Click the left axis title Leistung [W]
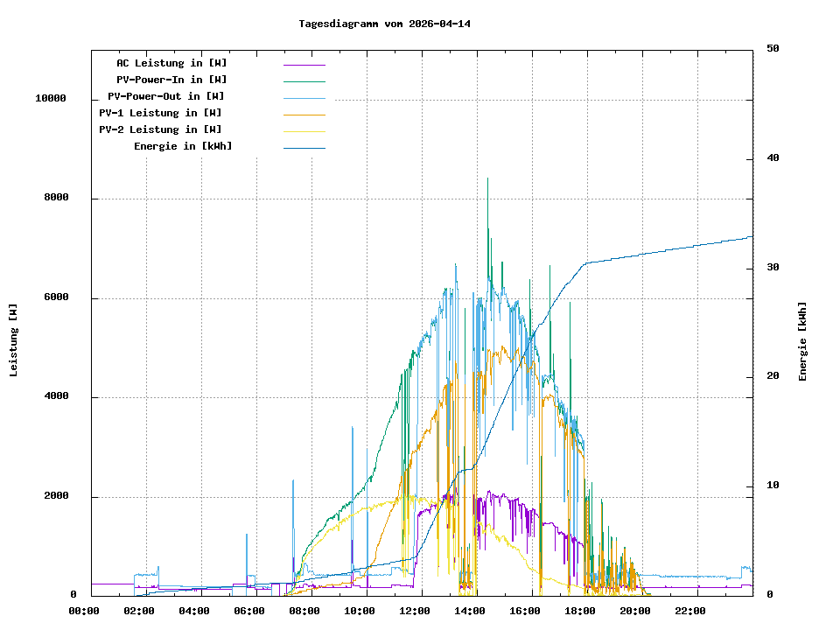 (14, 340)
